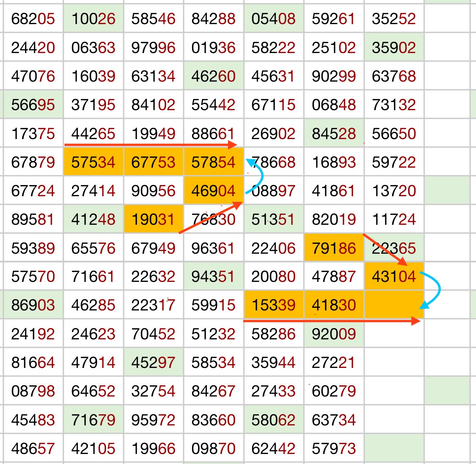Click the green cell with 10026
The width and height of the screenshot is (476, 464).
click(x=93, y=19)
